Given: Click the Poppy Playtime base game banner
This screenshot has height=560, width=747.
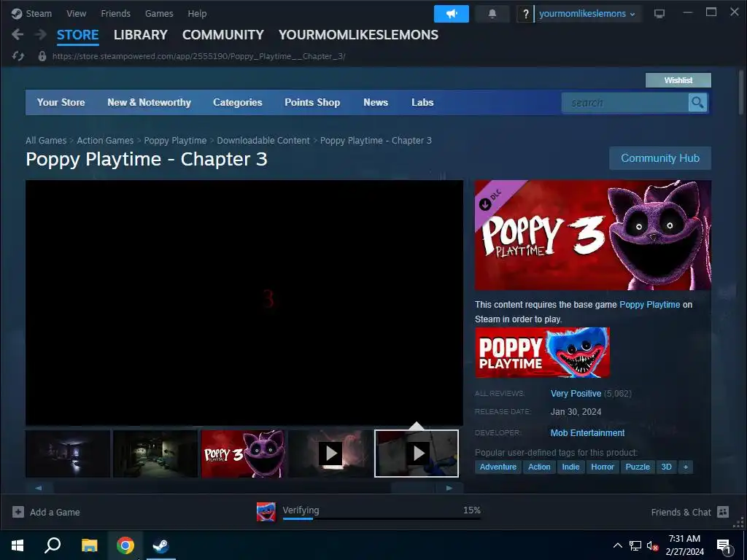Looking at the screenshot, I should coord(542,352).
